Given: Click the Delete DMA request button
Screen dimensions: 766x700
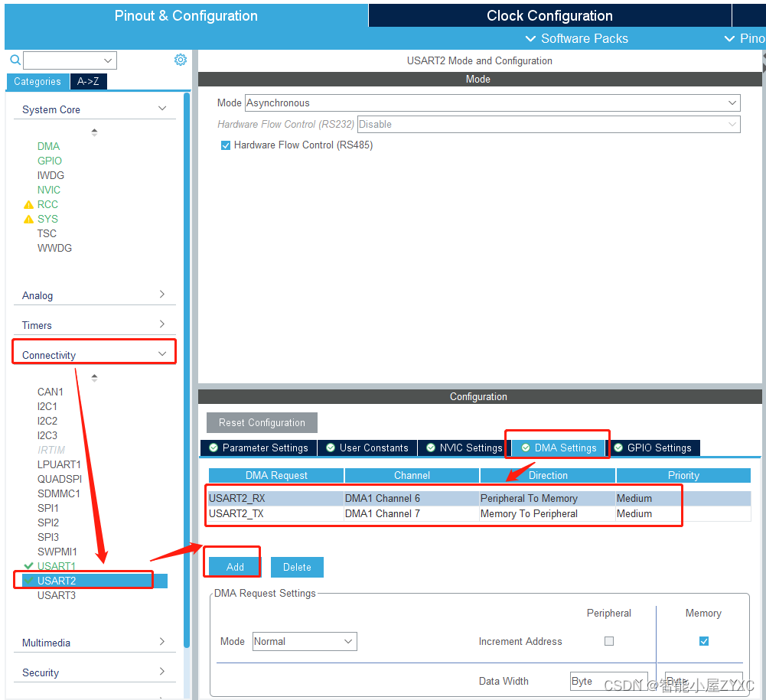Looking at the screenshot, I should point(297,567).
